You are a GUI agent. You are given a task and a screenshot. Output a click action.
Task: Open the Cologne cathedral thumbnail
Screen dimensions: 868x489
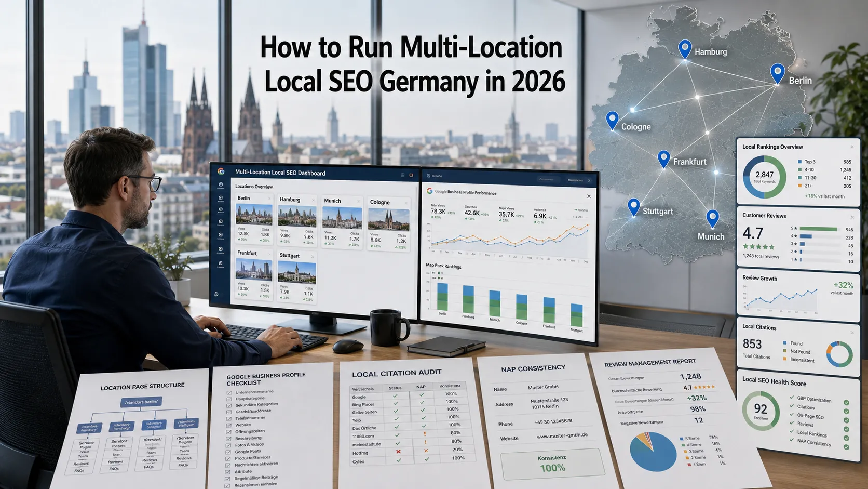[x=389, y=220]
